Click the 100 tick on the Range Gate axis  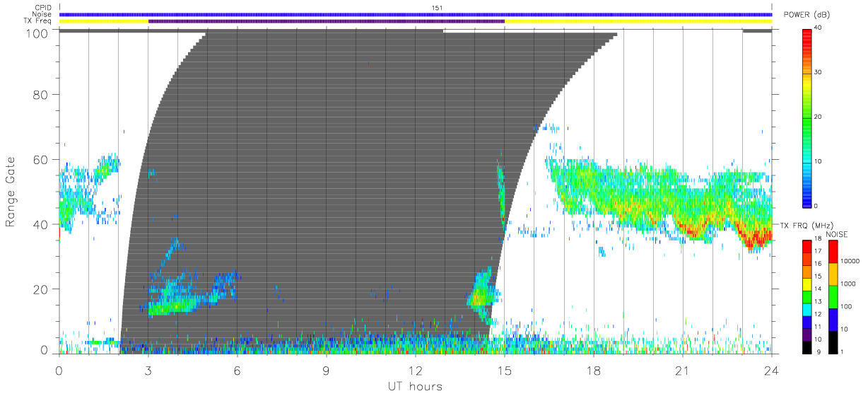pyautogui.click(x=38, y=33)
